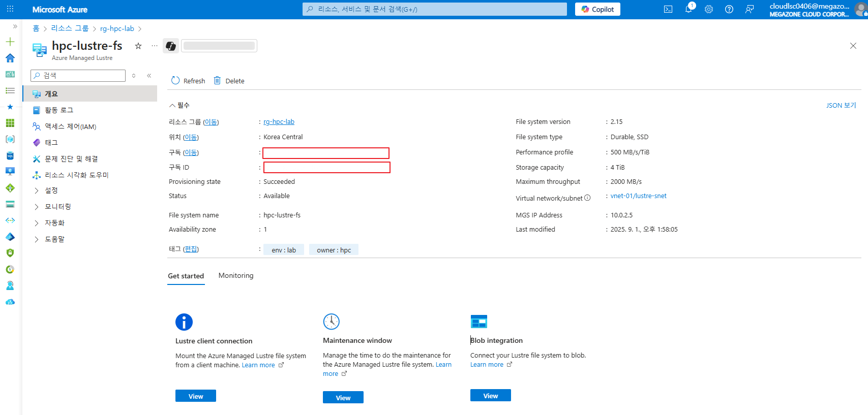This screenshot has width=868, height=415.
Task: Click the global resource search box
Action: coord(435,9)
